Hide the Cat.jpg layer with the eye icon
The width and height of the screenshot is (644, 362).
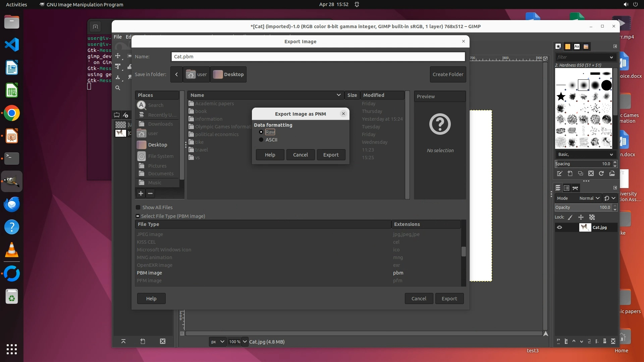(559, 228)
